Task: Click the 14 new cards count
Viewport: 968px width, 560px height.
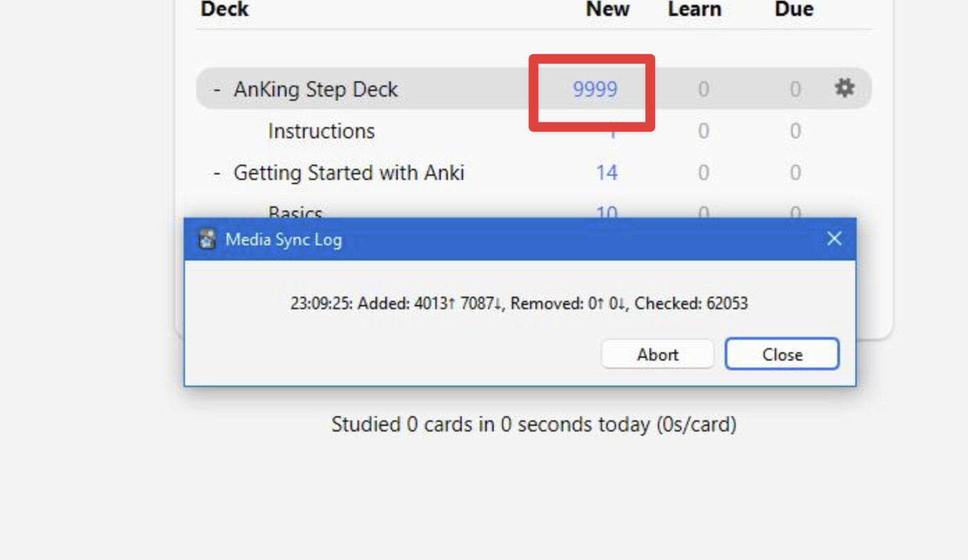Action: [606, 173]
